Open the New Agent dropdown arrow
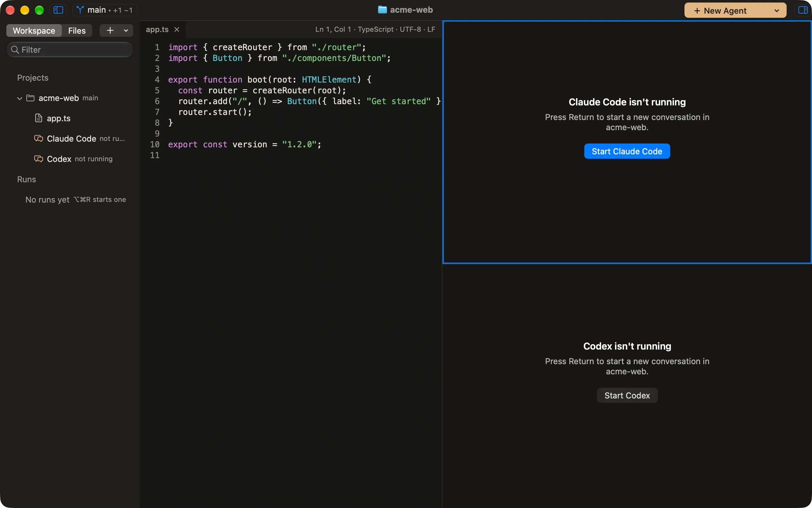This screenshot has width=812, height=508. click(x=776, y=10)
